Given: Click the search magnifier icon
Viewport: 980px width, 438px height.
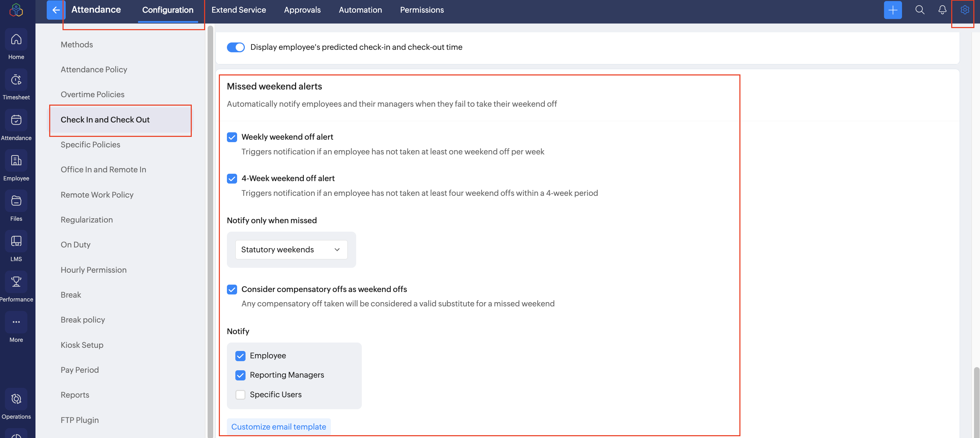Looking at the screenshot, I should (920, 10).
